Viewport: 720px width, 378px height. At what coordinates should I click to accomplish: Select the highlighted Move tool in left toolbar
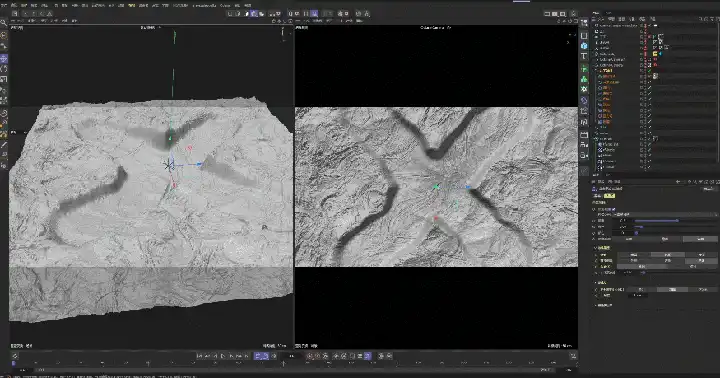tap(4, 59)
